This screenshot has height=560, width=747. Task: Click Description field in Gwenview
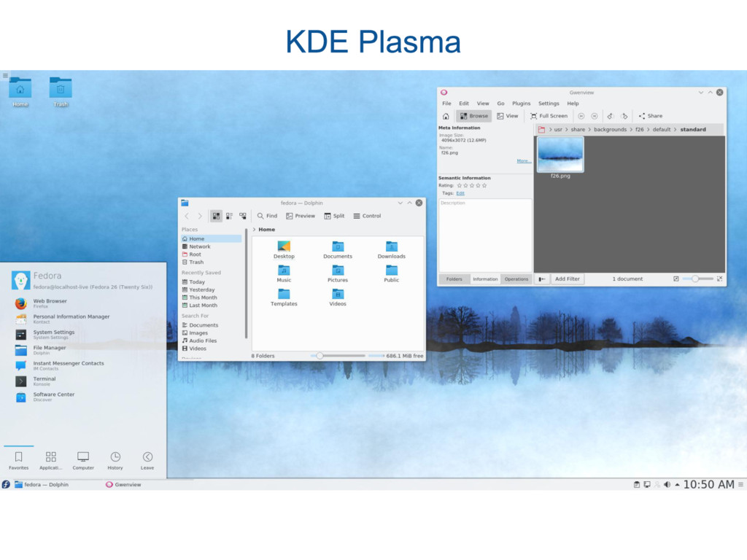coord(485,236)
